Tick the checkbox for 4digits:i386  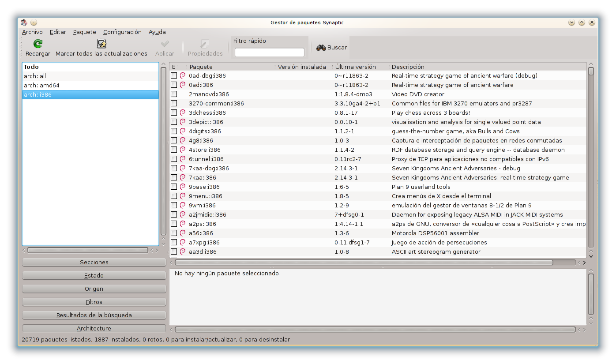click(174, 131)
